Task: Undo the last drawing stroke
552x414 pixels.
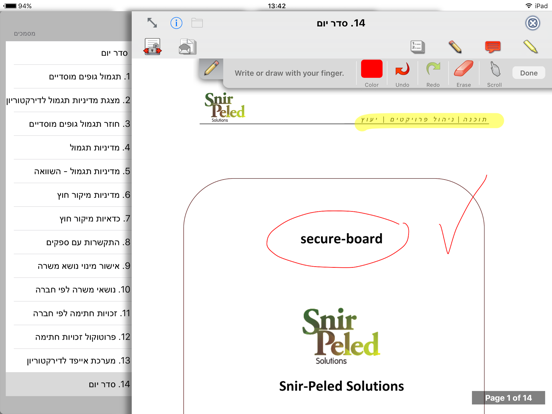Action: coord(402,73)
